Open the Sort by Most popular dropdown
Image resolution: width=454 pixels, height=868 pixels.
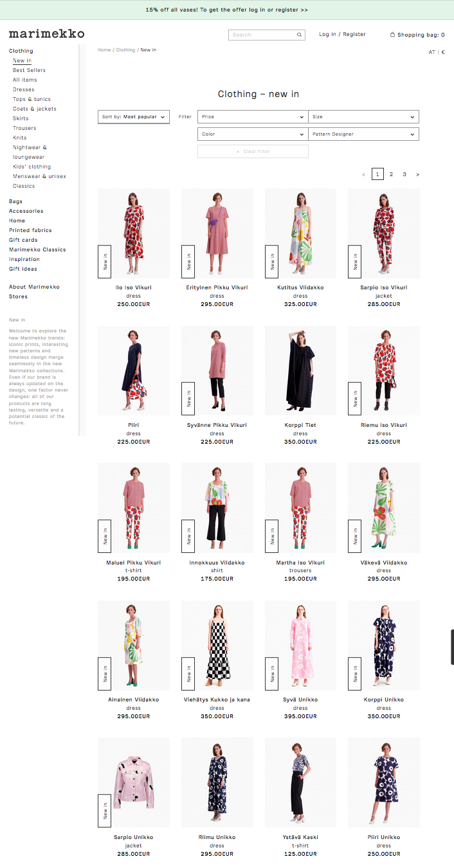coord(134,117)
